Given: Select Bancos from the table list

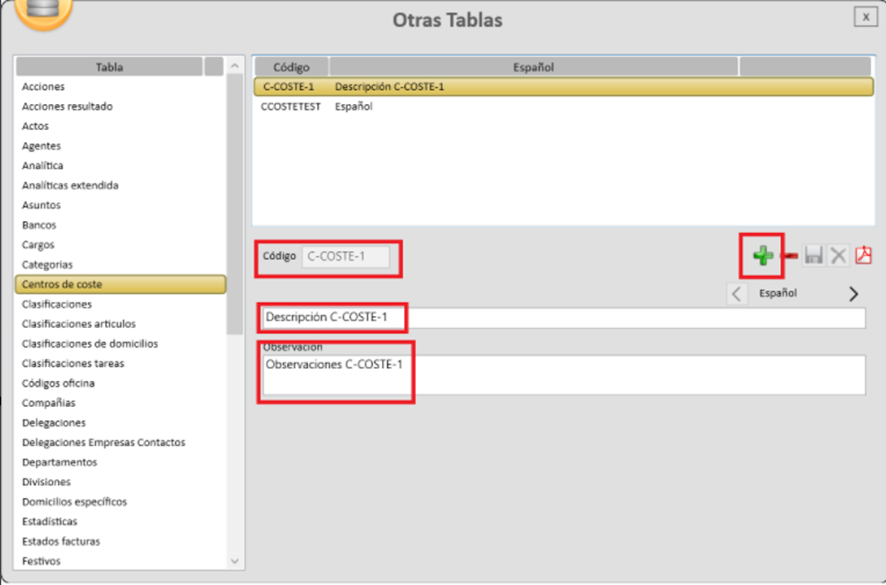Looking at the screenshot, I should pyautogui.click(x=40, y=225).
